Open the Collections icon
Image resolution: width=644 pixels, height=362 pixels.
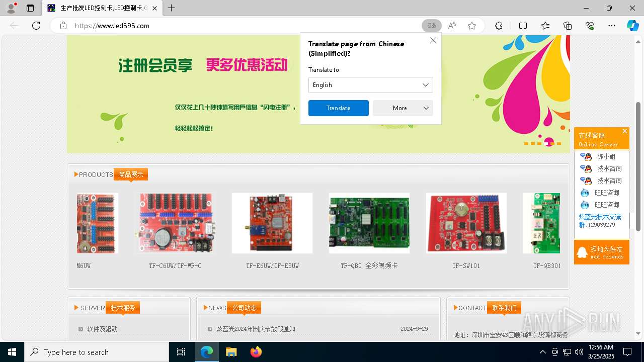pos(568,26)
